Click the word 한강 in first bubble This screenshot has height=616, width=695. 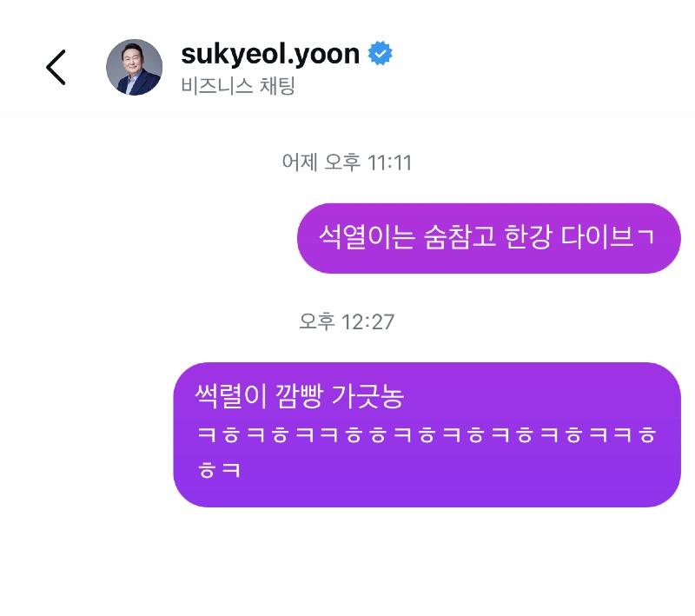[528, 236]
